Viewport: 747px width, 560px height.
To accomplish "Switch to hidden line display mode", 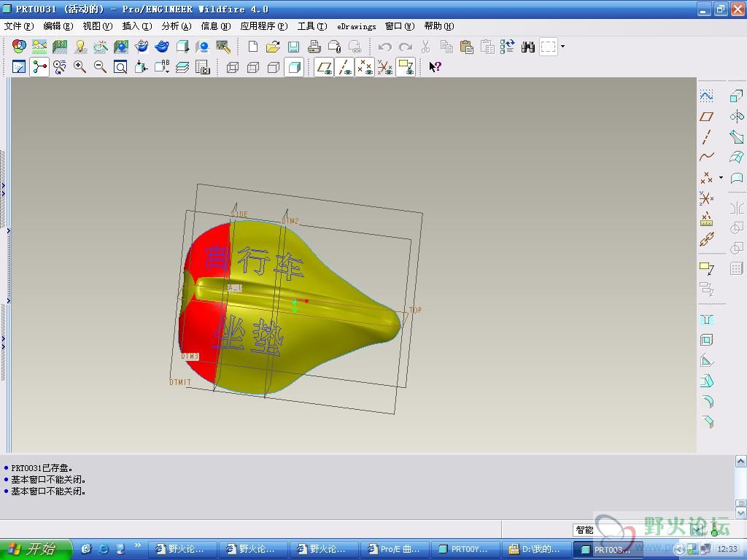I will coord(253,67).
